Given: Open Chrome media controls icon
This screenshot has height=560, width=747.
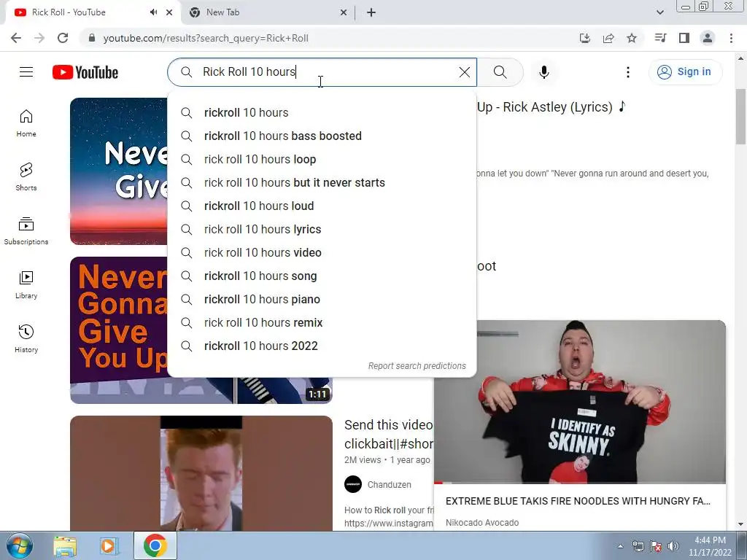Looking at the screenshot, I should [x=660, y=38].
